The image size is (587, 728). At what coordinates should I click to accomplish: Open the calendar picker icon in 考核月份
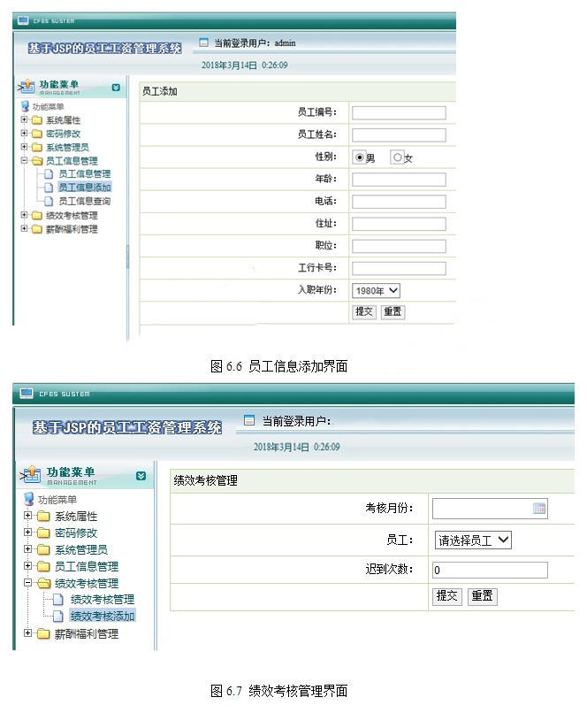pos(539,509)
